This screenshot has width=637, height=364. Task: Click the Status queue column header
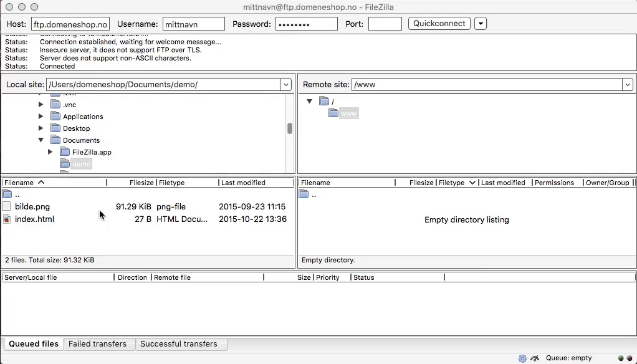[398, 277]
